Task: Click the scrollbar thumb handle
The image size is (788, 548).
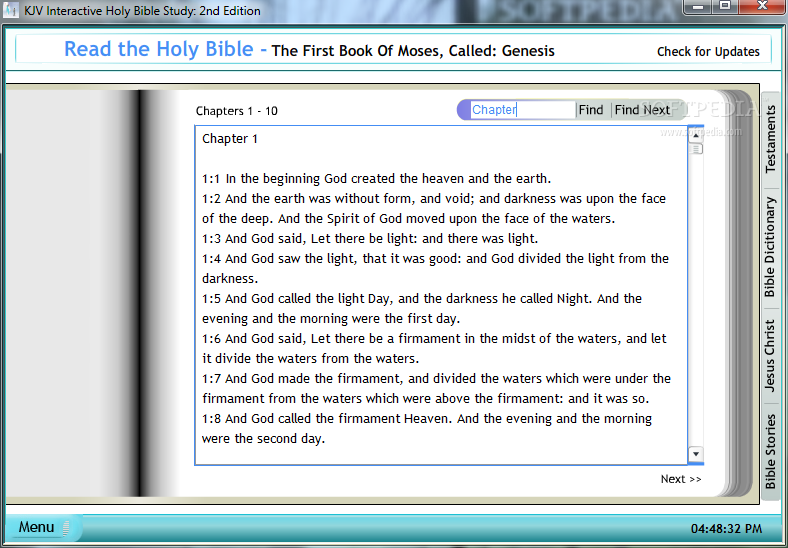Action: pos(696,149)
